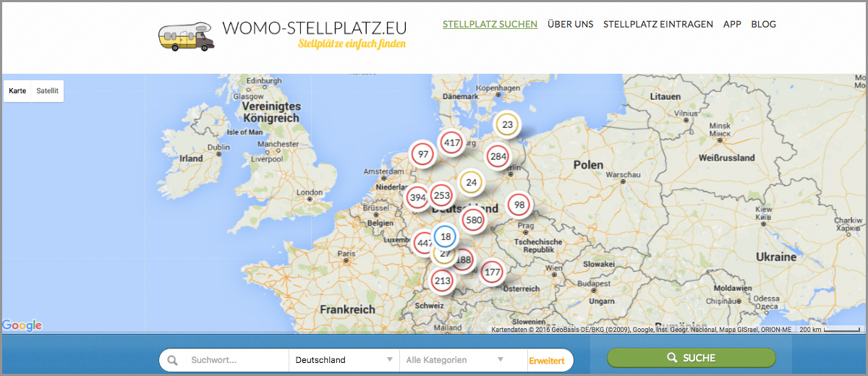Open the App menu item

[733, 24]
